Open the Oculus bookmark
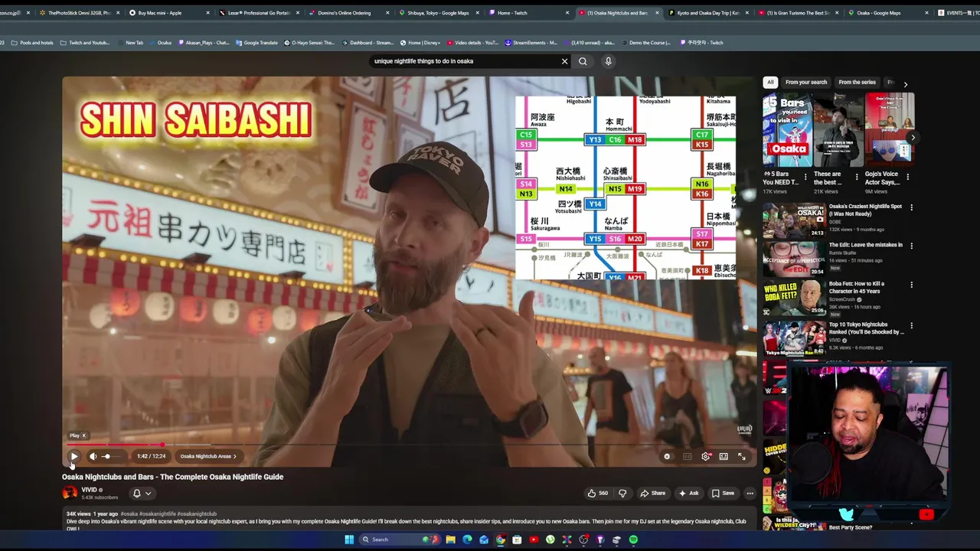The height and width of the screenshot is (551, 980). pos(160,43)
